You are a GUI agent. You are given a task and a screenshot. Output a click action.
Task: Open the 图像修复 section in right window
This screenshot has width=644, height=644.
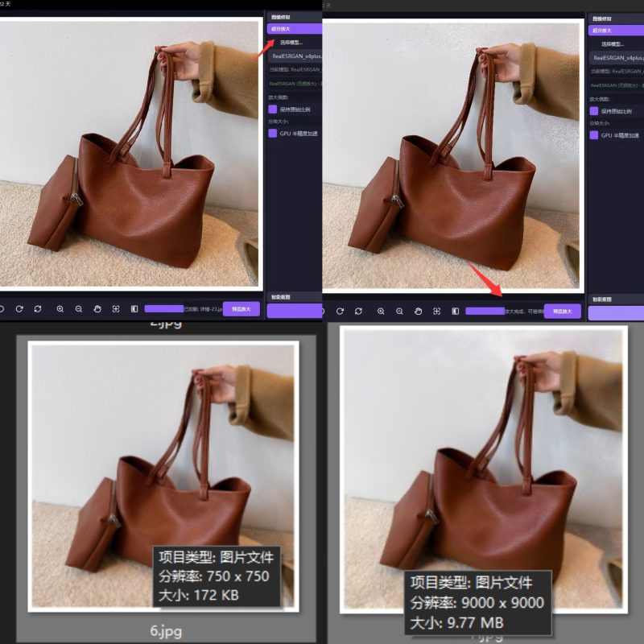[616, 19]
